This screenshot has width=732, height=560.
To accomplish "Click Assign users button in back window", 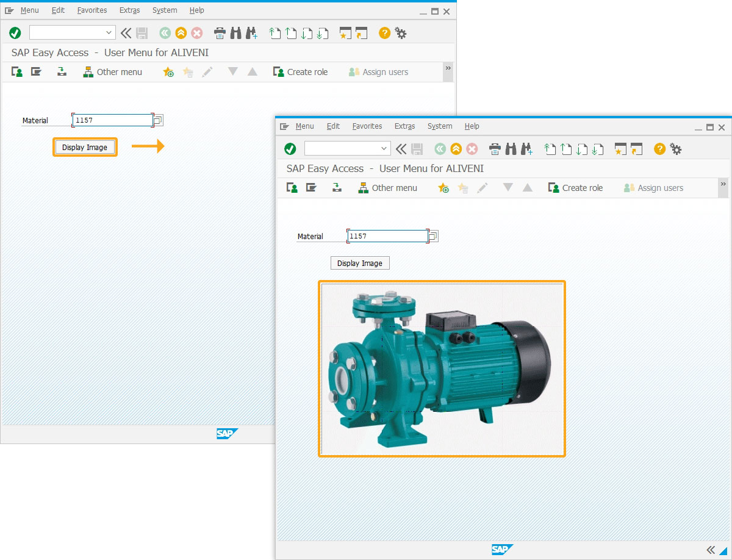I will point(378,72).
